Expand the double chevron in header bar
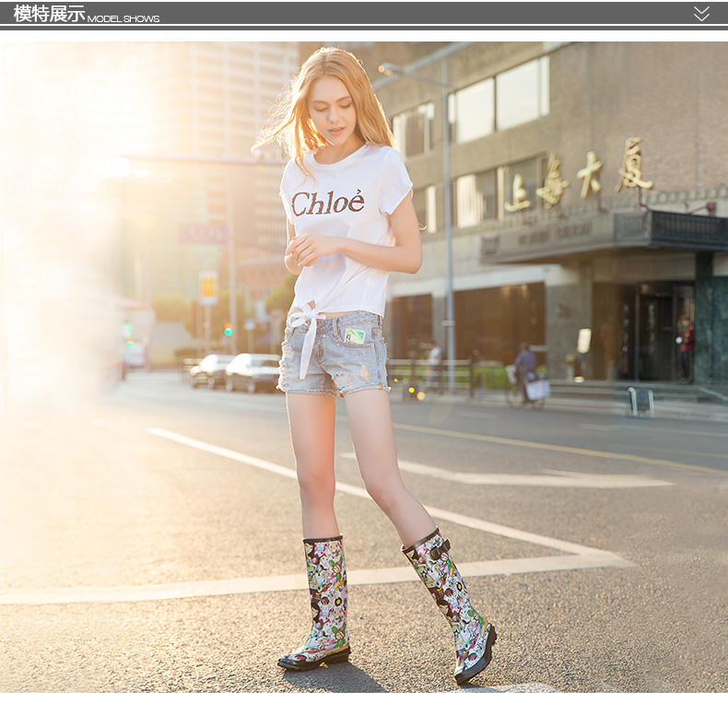The width and height of the screenshot is (728, 703). pos(701,14)
